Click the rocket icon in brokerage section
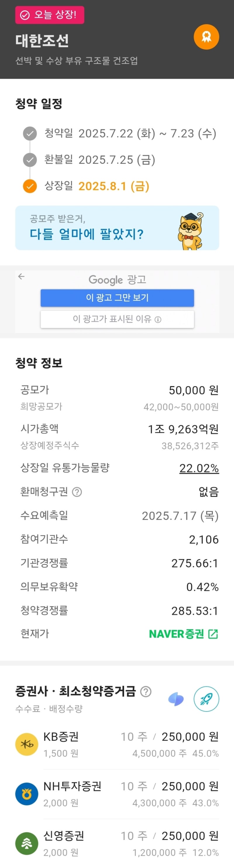 (x=206, y=699)
